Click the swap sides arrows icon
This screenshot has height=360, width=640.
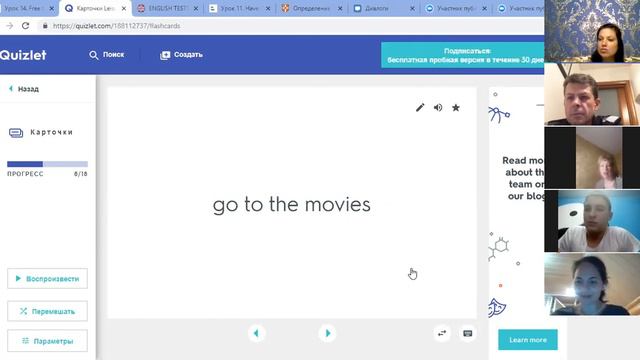[442, 333]
